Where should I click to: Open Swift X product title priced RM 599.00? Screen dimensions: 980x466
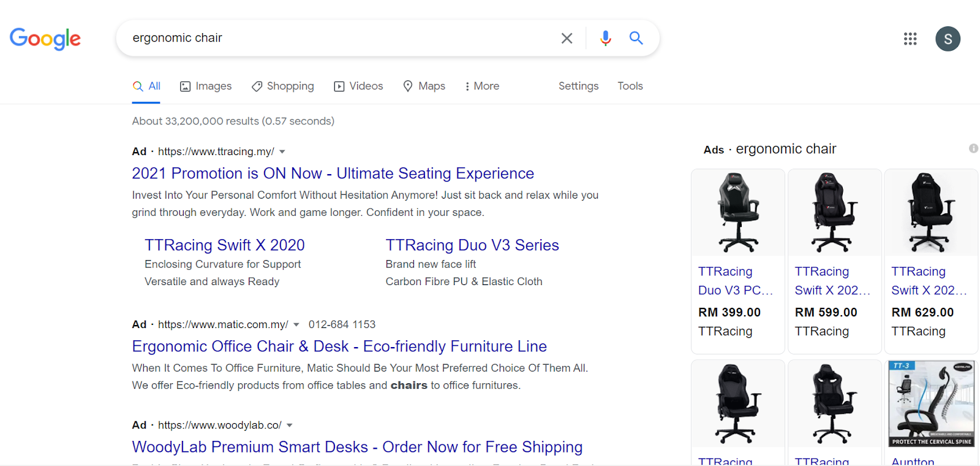(832, 281)
